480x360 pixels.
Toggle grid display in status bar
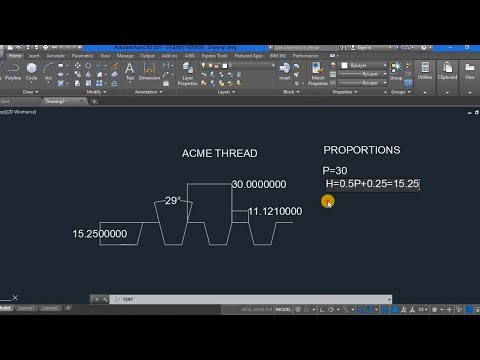point(298,310)
